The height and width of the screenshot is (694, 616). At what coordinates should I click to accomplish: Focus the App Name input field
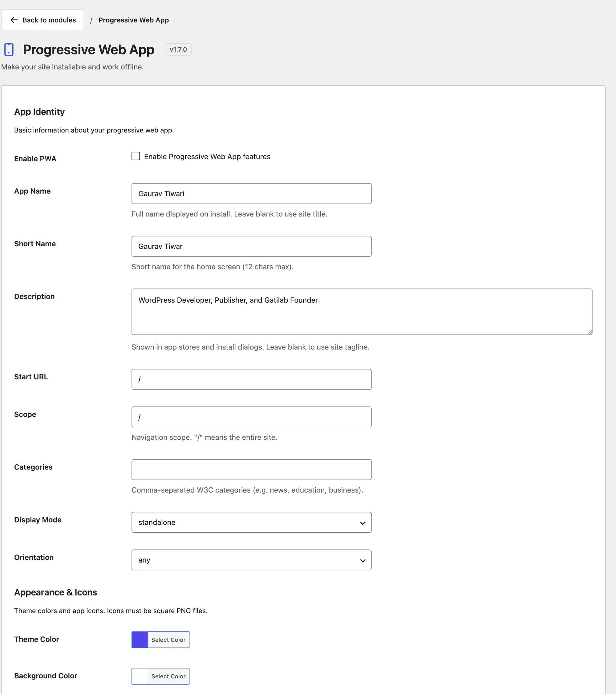[251, 194]
